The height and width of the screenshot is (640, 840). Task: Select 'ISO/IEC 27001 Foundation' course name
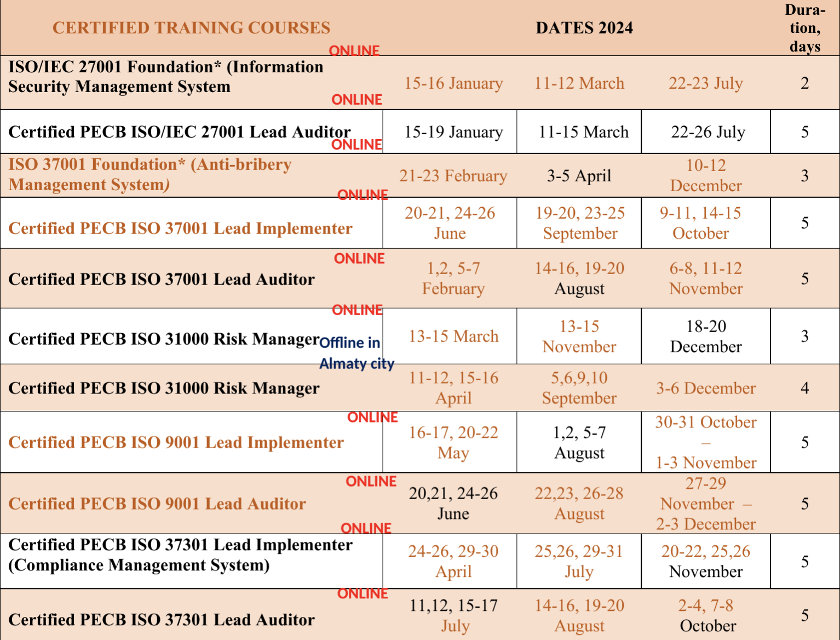coord(166,77)
